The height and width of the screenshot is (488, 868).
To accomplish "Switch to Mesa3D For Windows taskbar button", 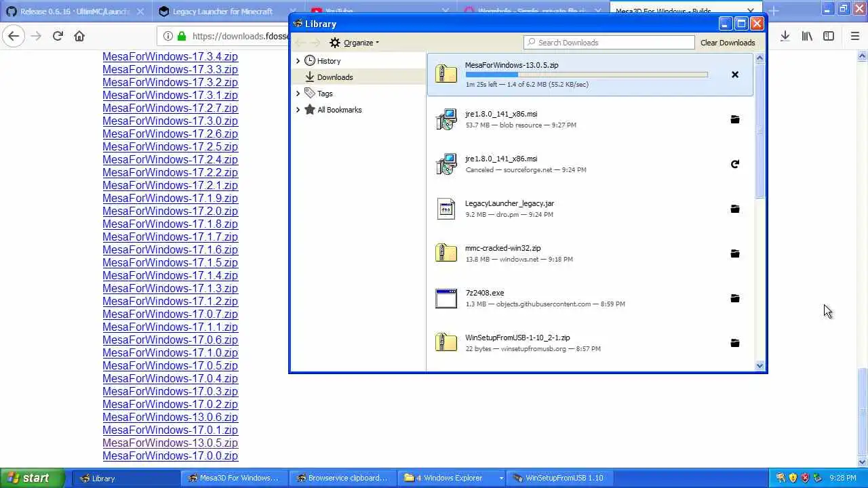I will pos(235,478).
